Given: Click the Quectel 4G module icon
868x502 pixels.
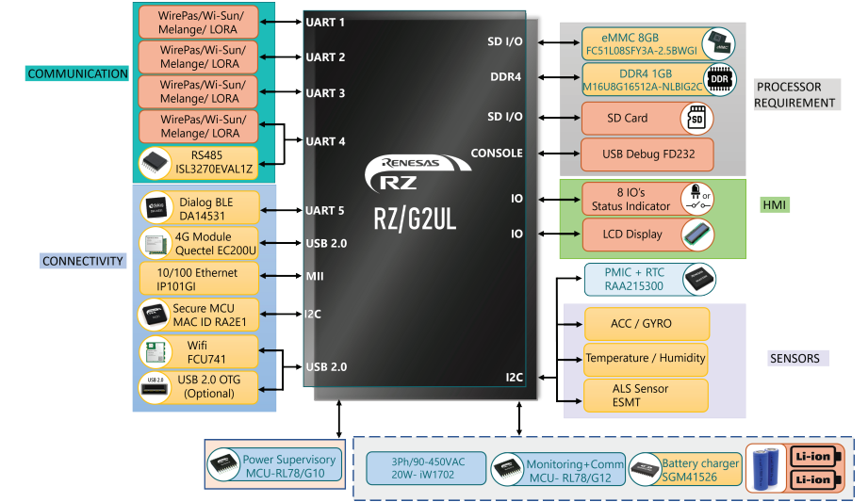Looking at the screenshot, I should coord(155,243).
